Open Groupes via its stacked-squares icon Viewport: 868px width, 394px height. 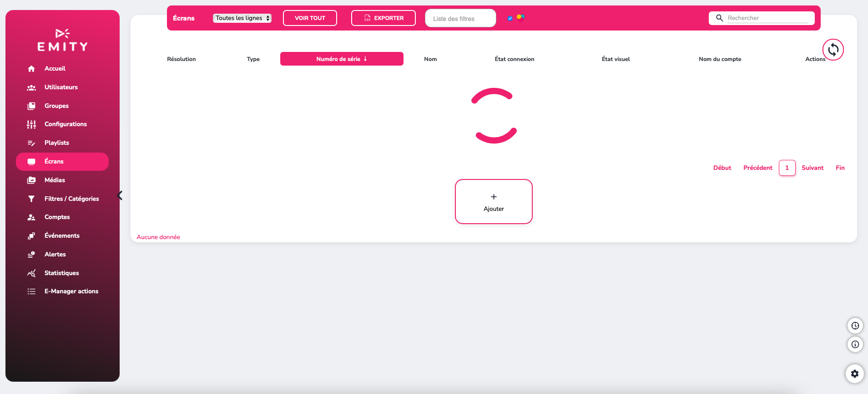point(31,106)
